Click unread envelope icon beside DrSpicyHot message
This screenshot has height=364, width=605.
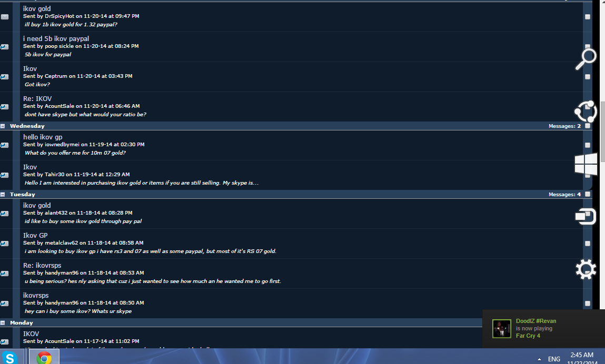pos(5,17)
